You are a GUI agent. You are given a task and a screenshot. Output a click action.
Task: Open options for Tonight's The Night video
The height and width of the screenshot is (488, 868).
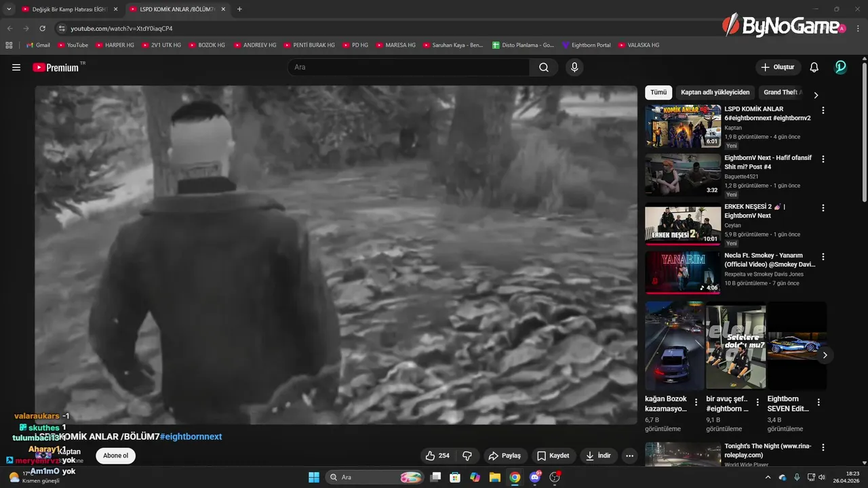(823, 447)
